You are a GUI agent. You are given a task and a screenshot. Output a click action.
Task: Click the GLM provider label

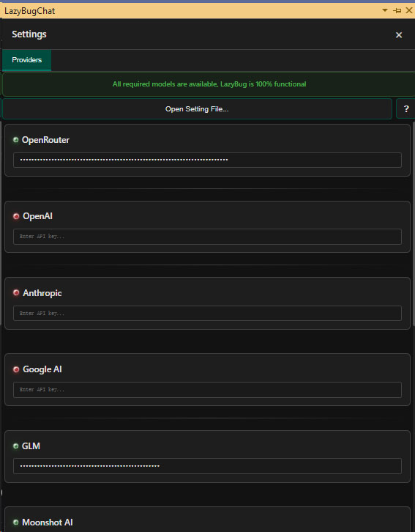(31, 446)
